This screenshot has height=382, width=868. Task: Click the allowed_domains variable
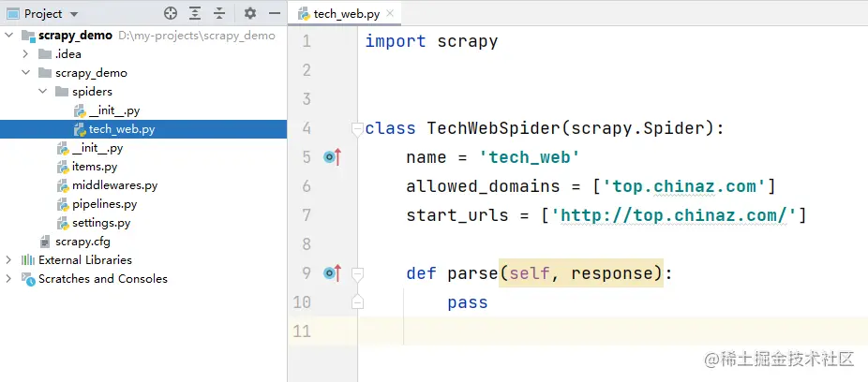pyautogui.click(x=483, y=186)
